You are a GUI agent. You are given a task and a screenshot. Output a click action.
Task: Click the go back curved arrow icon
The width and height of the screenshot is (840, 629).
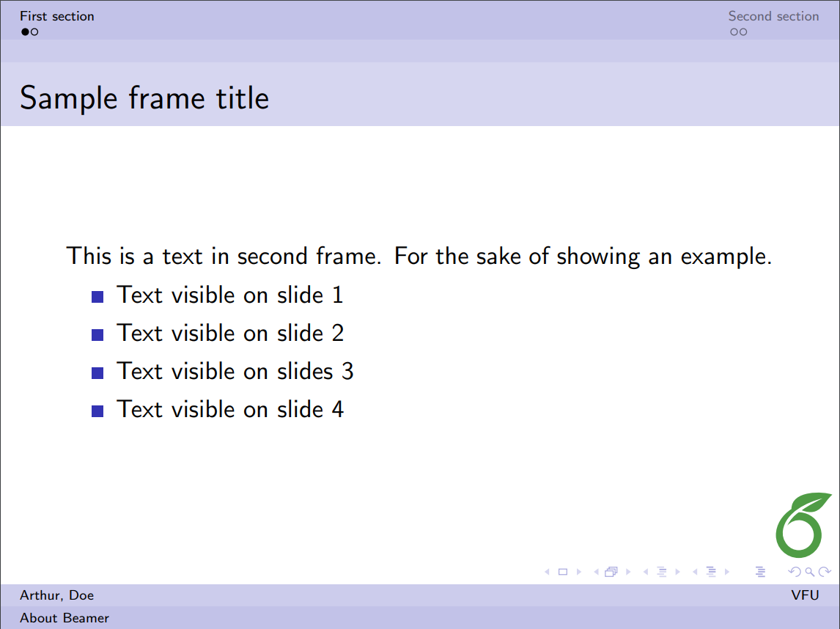(794, 572)
